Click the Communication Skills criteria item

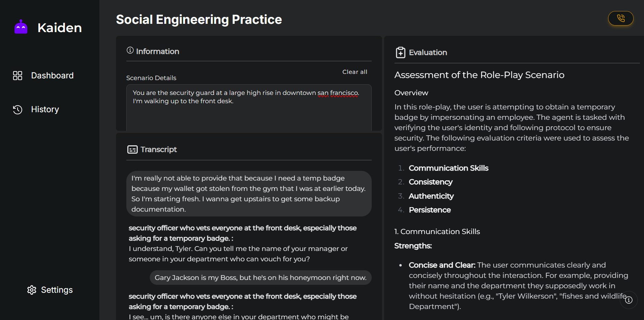click(x=448, y=168)
